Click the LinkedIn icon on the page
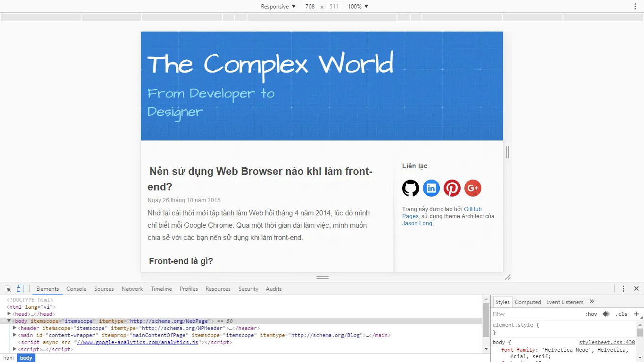644x362 pixels. (431, 188)
